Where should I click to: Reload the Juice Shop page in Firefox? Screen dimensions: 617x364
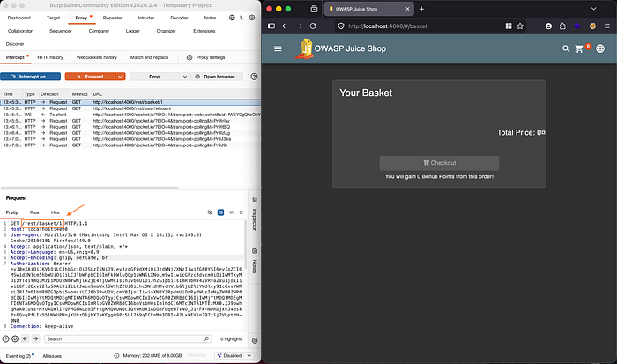tap(313, 26)
